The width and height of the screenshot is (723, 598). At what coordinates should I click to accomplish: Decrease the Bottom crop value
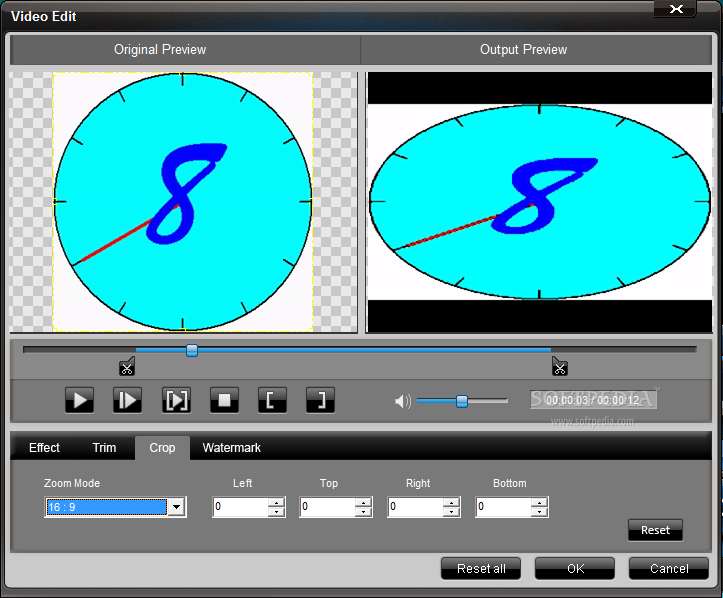coord(539,512)
